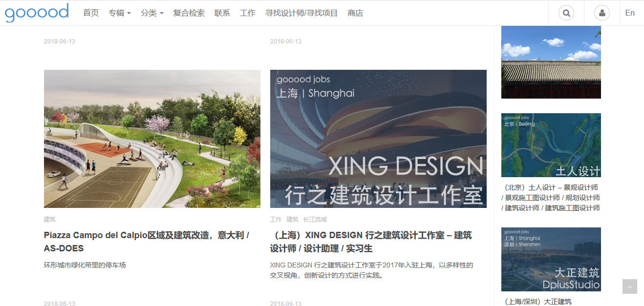Go to the 联系 page
Image resolution: width=644 pixels, height=306 pixels.
[222, 13]
